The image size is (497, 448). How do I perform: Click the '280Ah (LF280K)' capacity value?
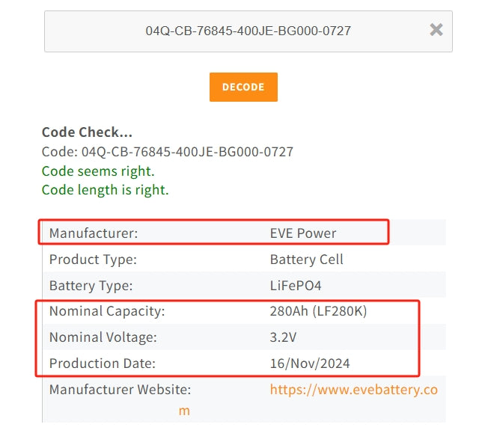pos(318,311)
